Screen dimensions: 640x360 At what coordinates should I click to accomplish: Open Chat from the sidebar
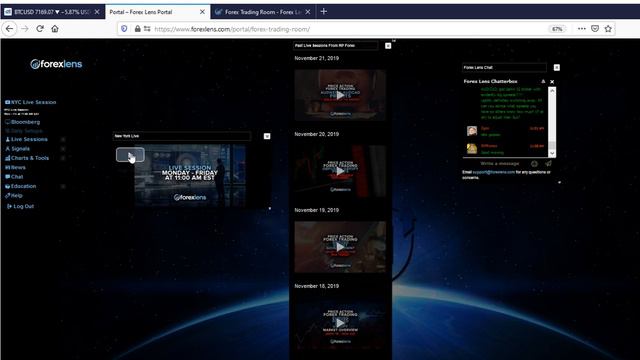pos(14,177)
